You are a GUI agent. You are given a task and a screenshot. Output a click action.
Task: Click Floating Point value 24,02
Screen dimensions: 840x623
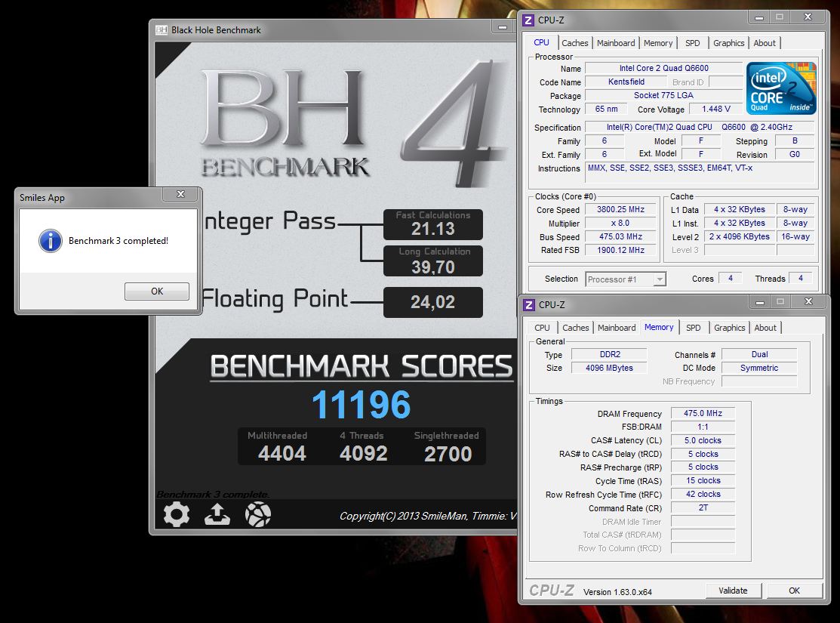pos(433,302)
